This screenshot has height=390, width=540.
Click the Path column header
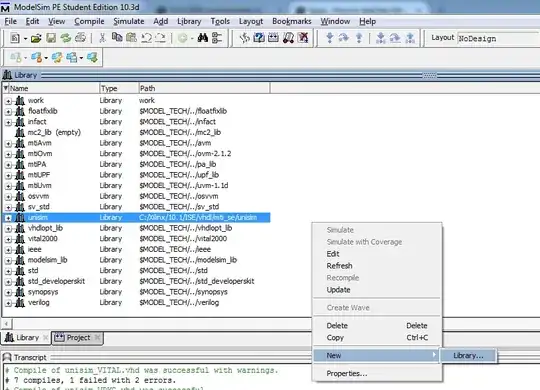[204, 88]
